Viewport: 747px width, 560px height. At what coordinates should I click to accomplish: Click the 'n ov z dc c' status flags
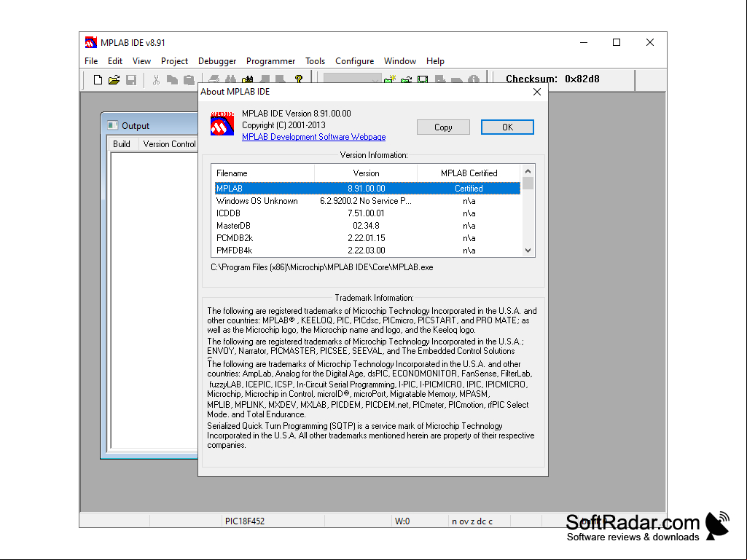pyautogui.click(x=472, y=521)
